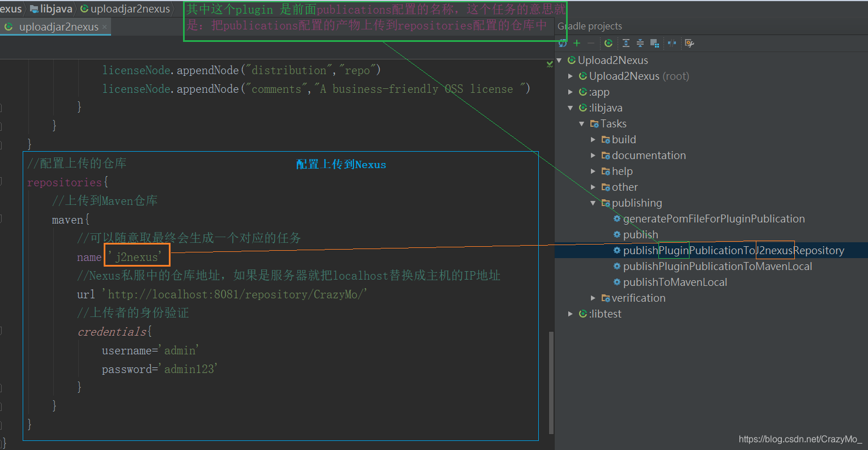Expand all nodes in Gradle tree
The width and height of the screenshot is (868, 450).
click(x=626, y=43)
